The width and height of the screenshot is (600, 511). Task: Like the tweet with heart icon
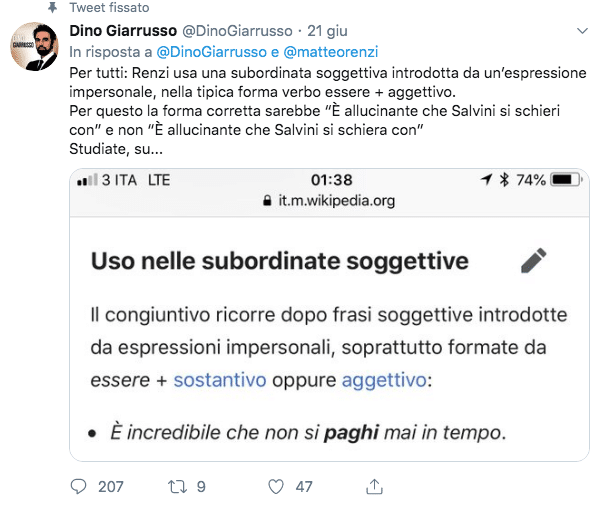[276, 486]
